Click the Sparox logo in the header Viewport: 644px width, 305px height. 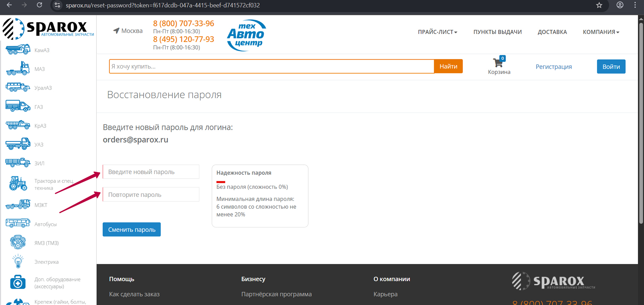48,28
